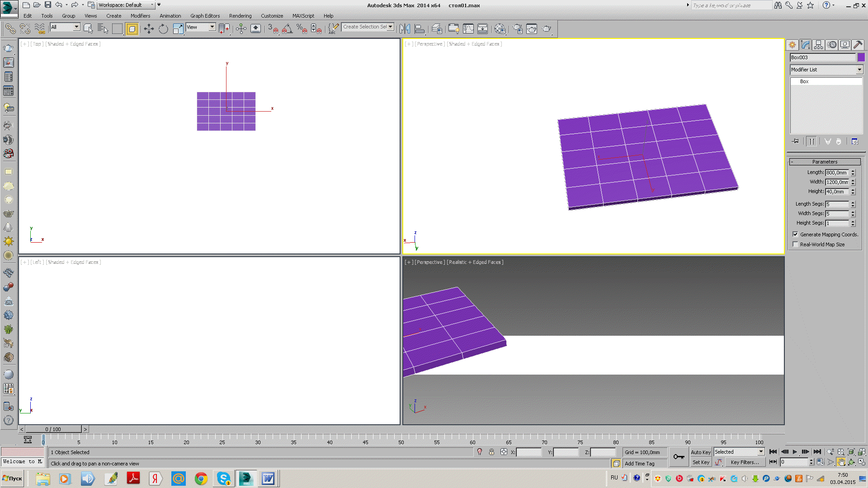The width and height of the screenshot is (868, 488).
Task: Open the Utilities panel hammer icon
Action: tap(858, 45)
